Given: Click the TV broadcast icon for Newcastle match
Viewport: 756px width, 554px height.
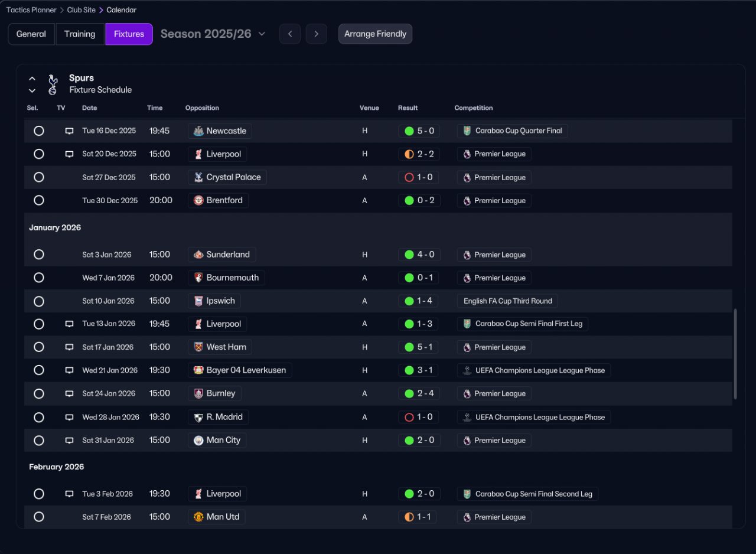Looking at the screenshot, I should tap(69, 131).
